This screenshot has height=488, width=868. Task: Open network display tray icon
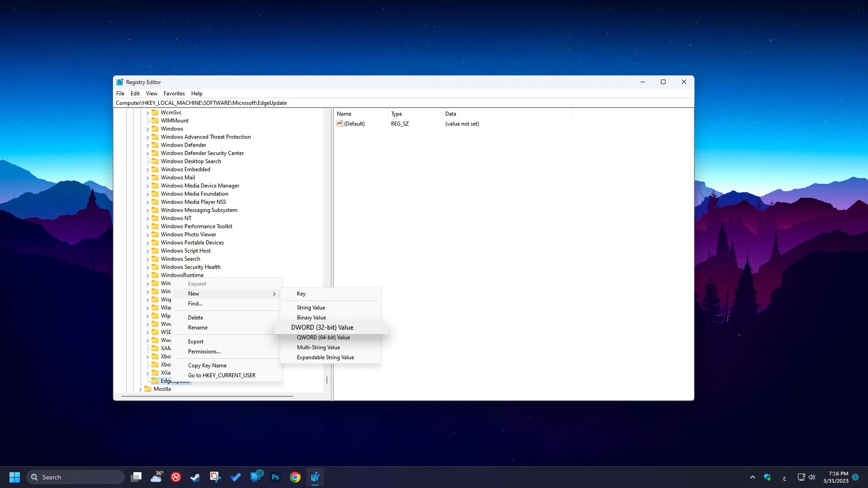point(801,477)
